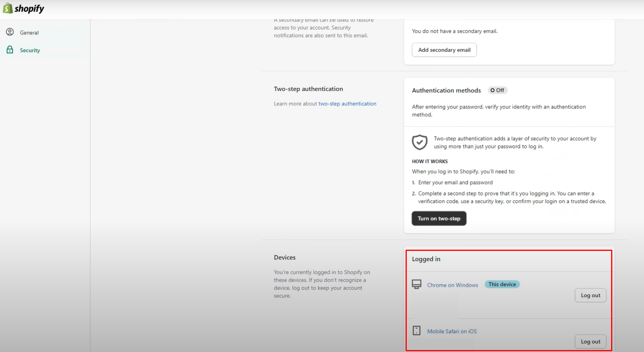Log out of Chrome on Windows
This screenshot has height=352, width=644.
point(590,295)
